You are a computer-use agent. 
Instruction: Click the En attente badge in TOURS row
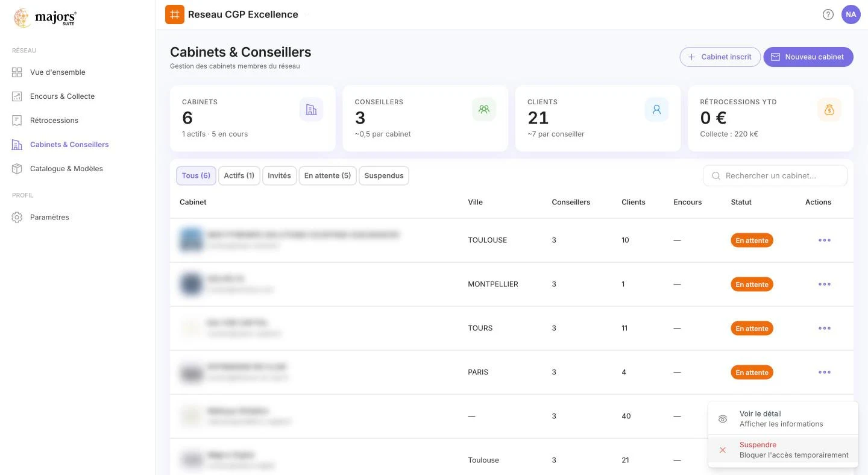[x=752, y=329]
